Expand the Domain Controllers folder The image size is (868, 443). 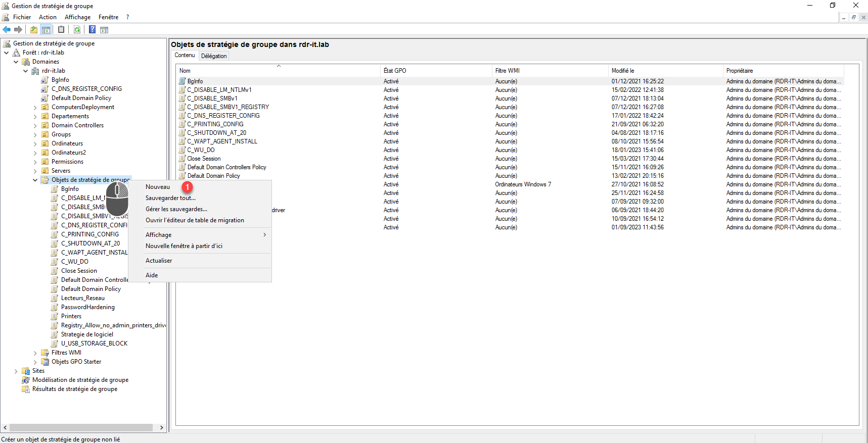click(35, 125)
